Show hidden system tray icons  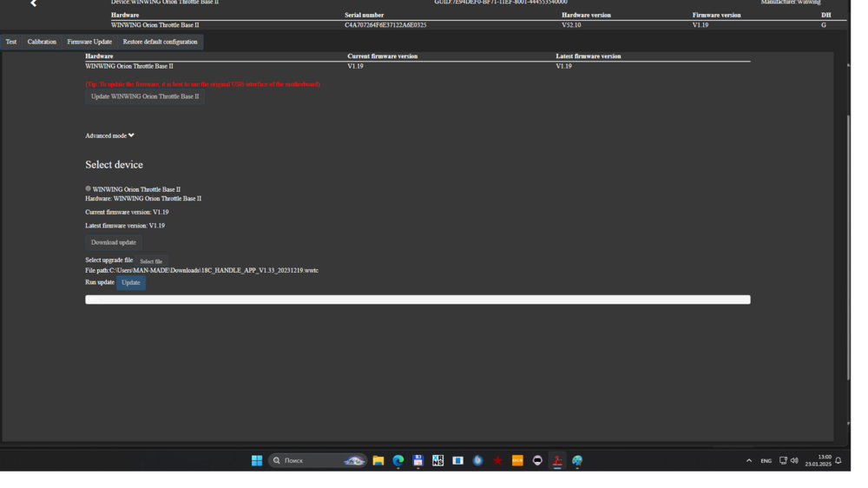point(749,461)
